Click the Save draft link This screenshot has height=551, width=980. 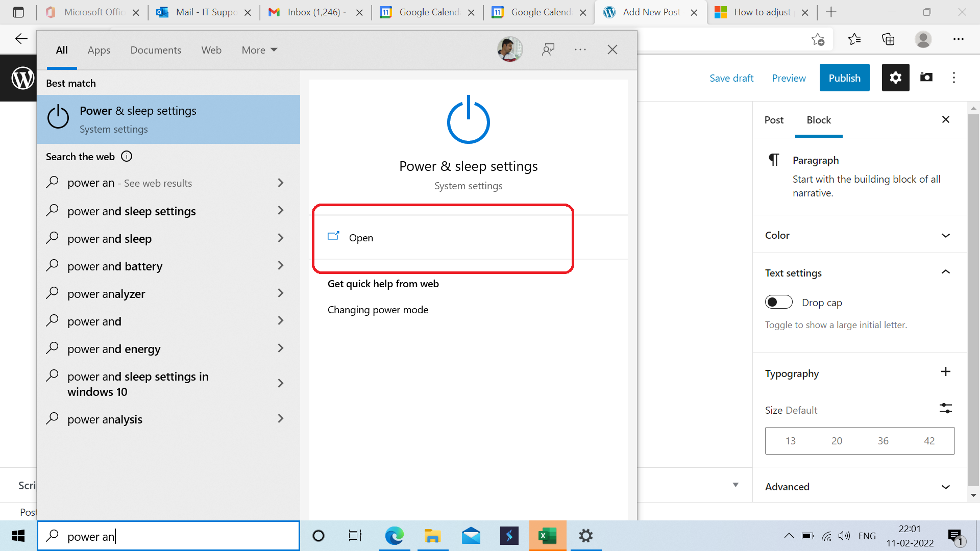[x=731, y=78]
